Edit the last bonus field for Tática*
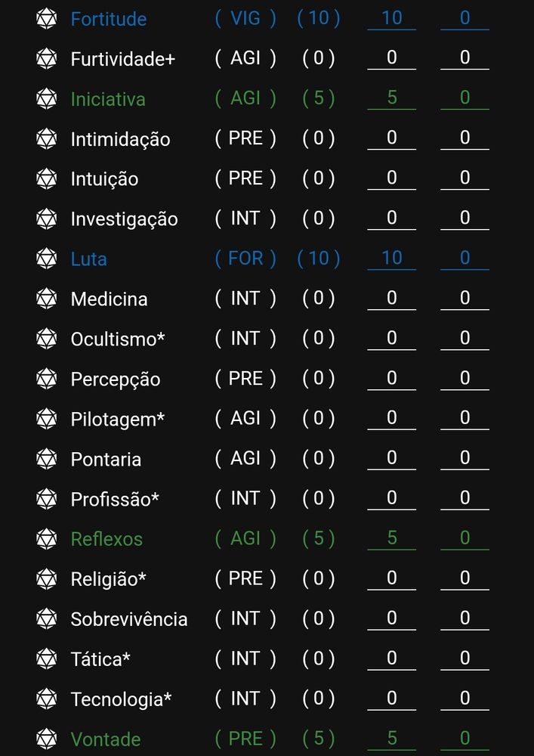The image size is (534, 756). tap(465, 659)
